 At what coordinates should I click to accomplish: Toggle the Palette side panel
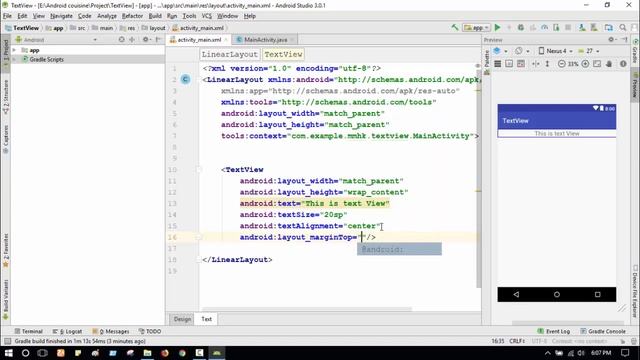click(x=487, y=62)
